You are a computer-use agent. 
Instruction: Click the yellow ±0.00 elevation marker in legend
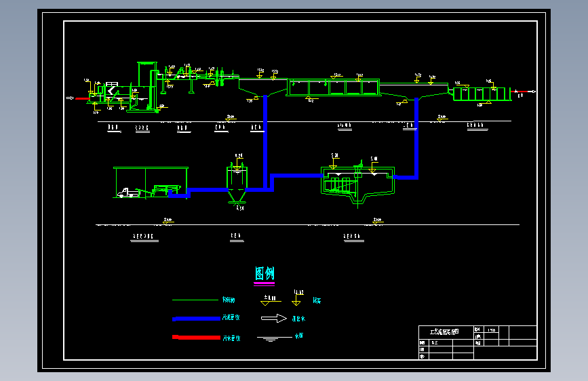[271, 300]
